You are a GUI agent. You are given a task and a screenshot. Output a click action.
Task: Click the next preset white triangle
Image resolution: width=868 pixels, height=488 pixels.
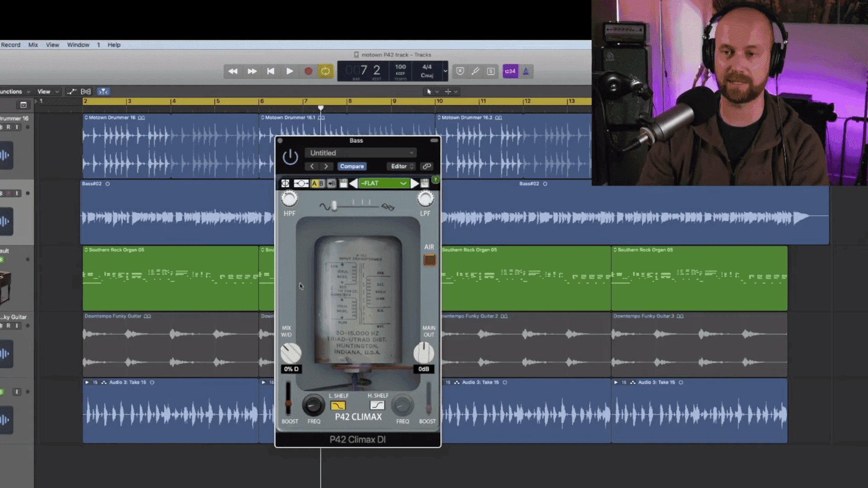click(x=414, y=183)
